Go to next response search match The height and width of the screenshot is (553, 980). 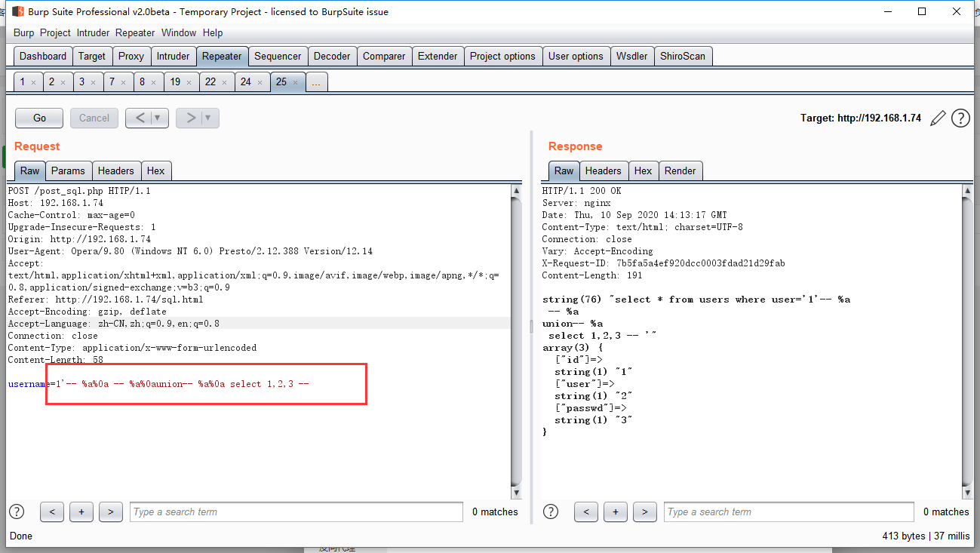(645, 512)
